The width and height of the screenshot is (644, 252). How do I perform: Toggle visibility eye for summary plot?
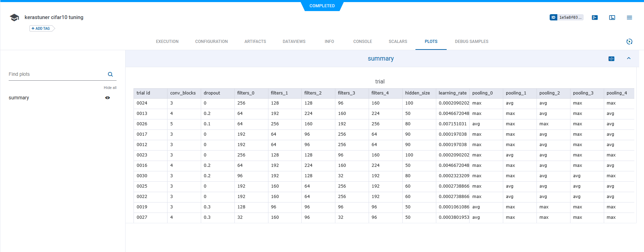[x=108, y=98]
